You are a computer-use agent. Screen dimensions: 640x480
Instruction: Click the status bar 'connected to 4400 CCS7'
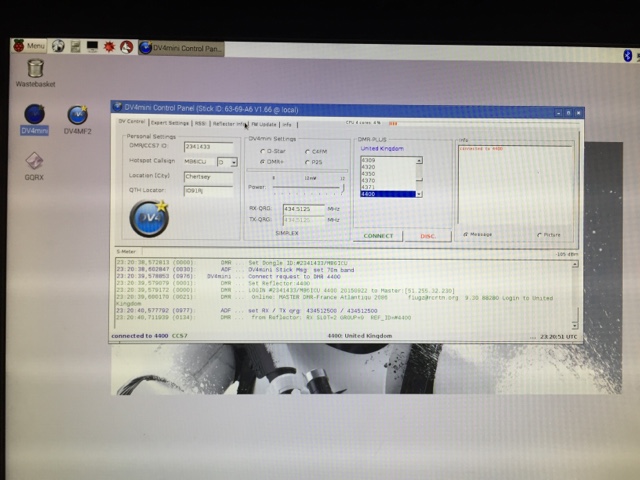click(x=149, y=336)
